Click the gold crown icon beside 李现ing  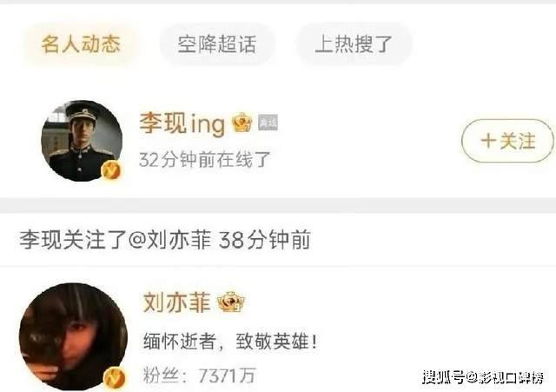click(242, 123)
